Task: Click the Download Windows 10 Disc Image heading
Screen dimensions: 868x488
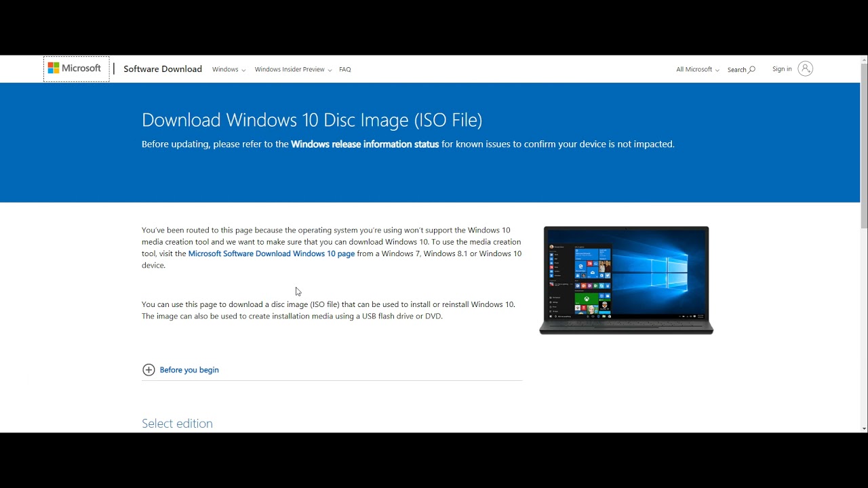Action: (312, 120)
